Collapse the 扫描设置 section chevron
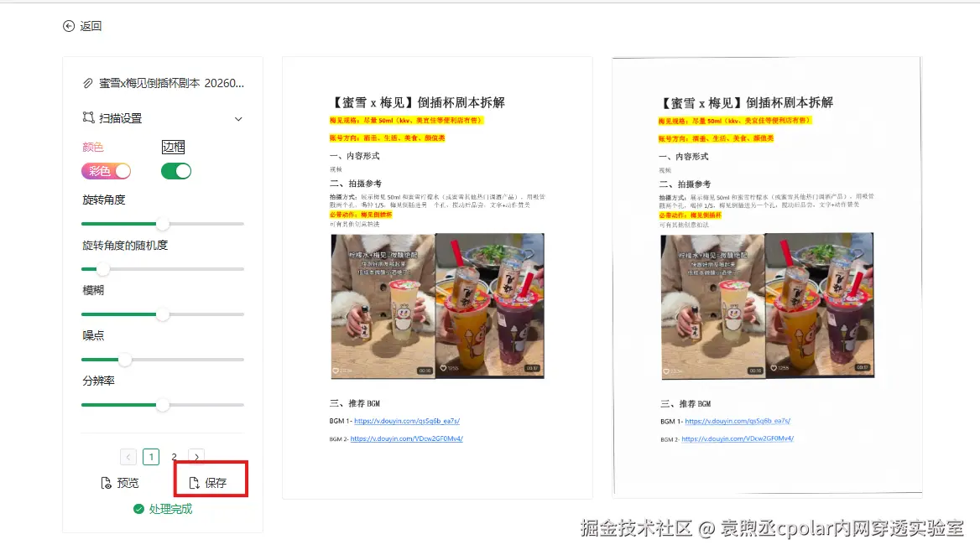Viewport: 980px width, 555px height. coord(238,118)
